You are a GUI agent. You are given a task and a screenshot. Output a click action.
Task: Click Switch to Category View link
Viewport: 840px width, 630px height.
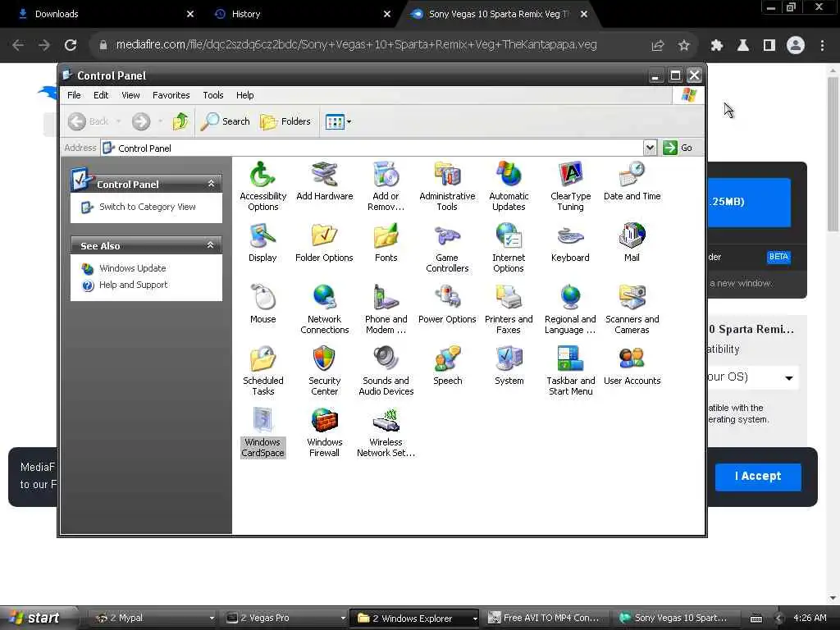[148, 207]
